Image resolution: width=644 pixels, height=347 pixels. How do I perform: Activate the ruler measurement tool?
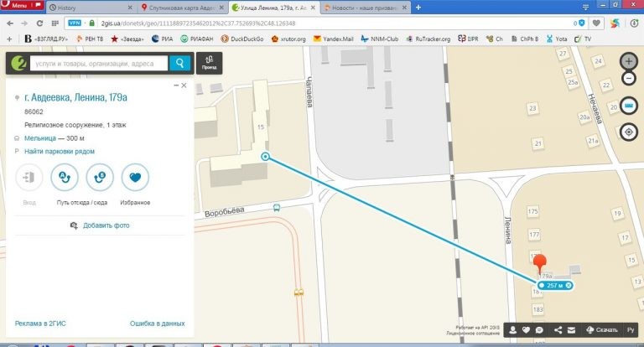click(x=628, y=106)
